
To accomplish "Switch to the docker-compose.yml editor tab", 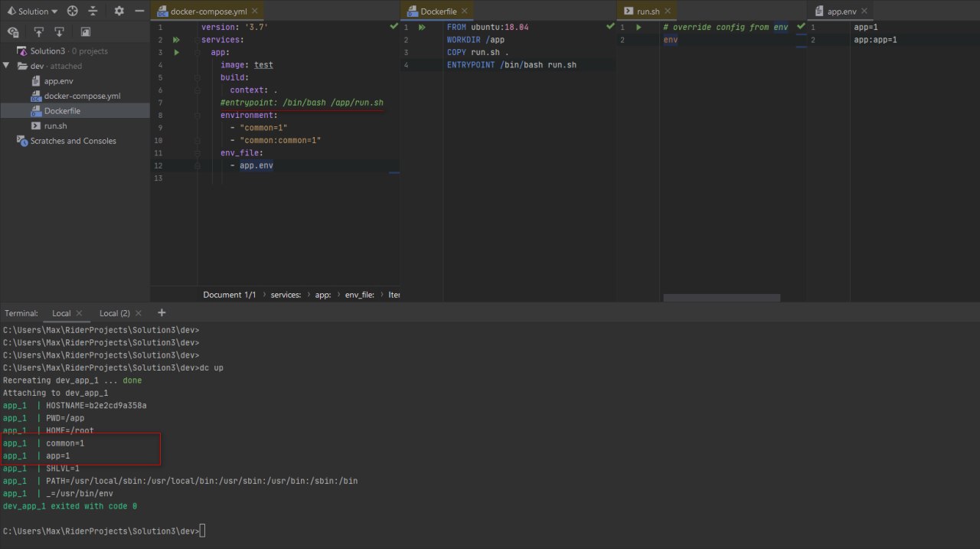I will (207, 11).
